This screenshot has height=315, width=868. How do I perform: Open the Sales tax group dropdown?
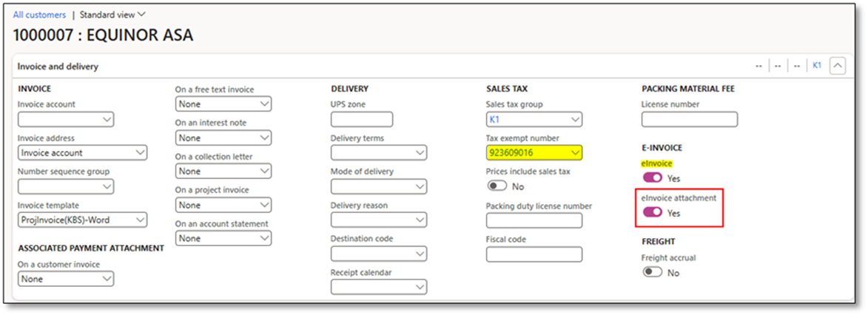click(534, 119)
